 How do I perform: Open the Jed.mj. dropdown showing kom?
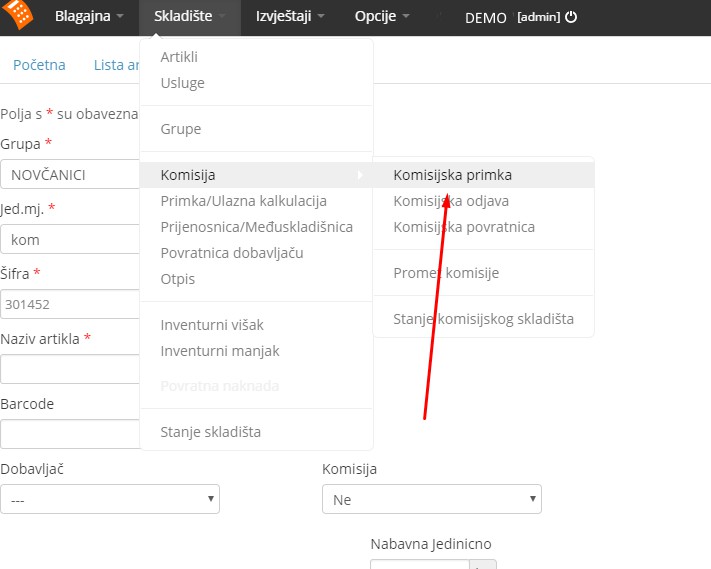(70, 239)
